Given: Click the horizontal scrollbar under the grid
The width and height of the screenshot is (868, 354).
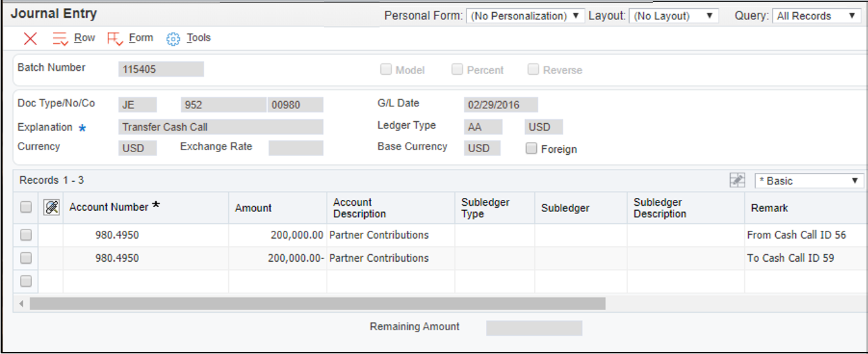Looking at the screenshot, I should [317, 304].
